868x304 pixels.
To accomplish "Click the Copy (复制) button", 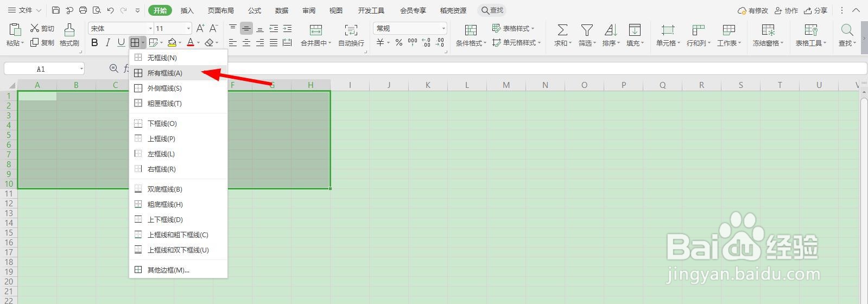I will coord(42,42).
